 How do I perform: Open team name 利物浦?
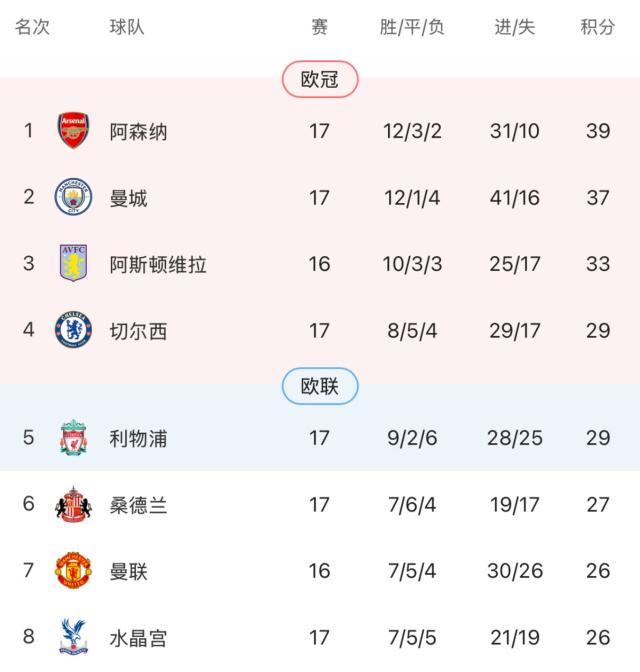tap(138, 438)
